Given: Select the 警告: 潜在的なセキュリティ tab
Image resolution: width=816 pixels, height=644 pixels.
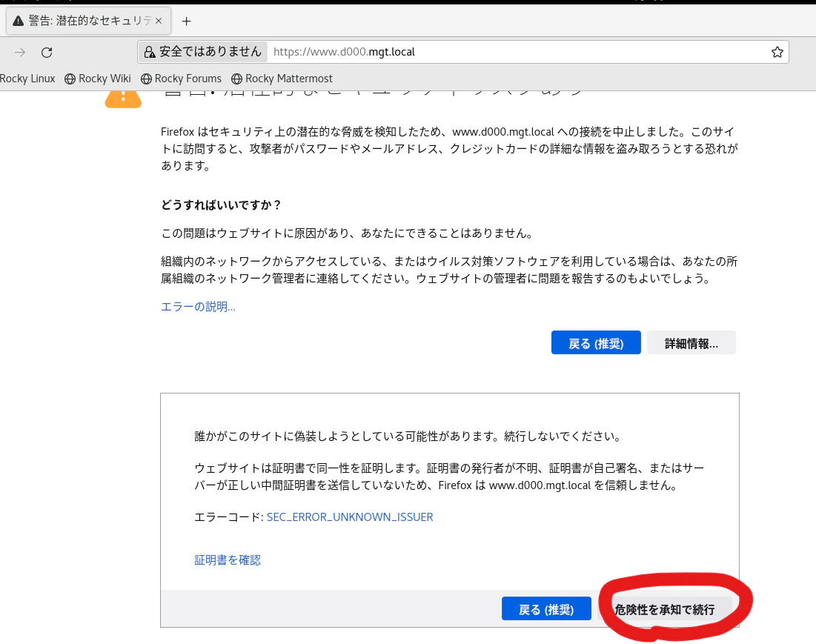Looking at the screenshot, I should point(88,21).
